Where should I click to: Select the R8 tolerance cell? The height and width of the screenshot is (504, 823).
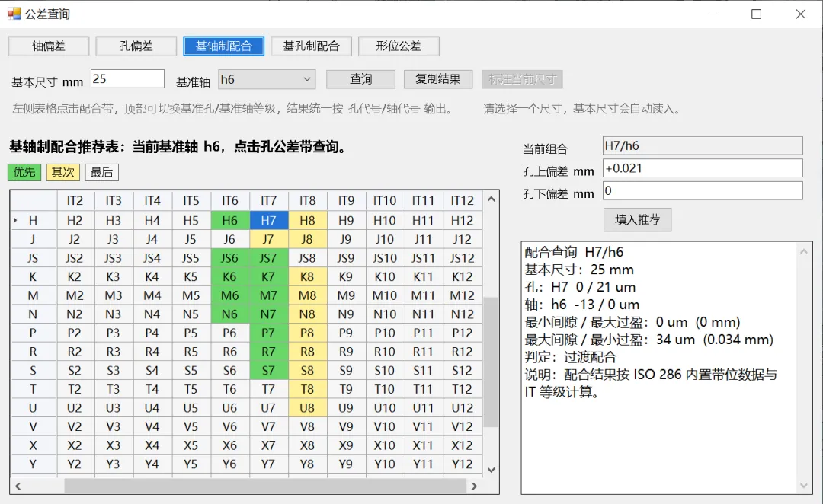pyautogui.click(x=308, y=352)
